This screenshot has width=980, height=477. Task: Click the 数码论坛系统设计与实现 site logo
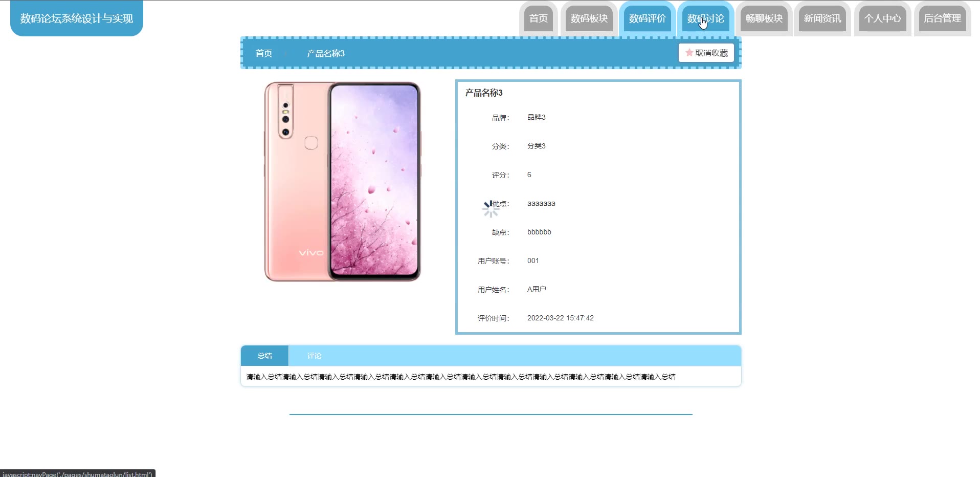[77, 18]
